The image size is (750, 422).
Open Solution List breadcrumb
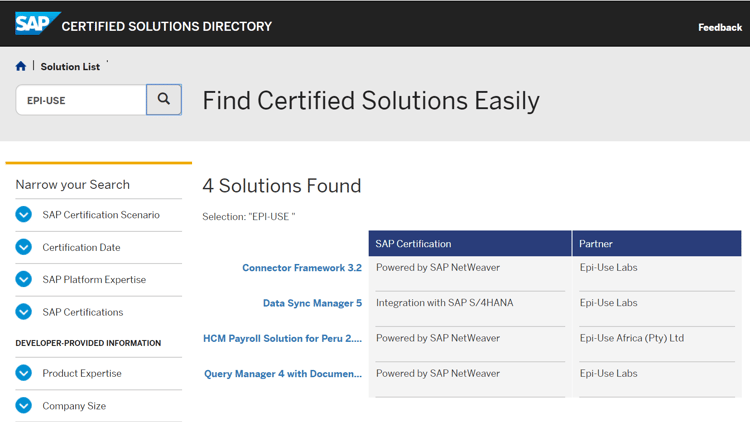pos(70,67)
